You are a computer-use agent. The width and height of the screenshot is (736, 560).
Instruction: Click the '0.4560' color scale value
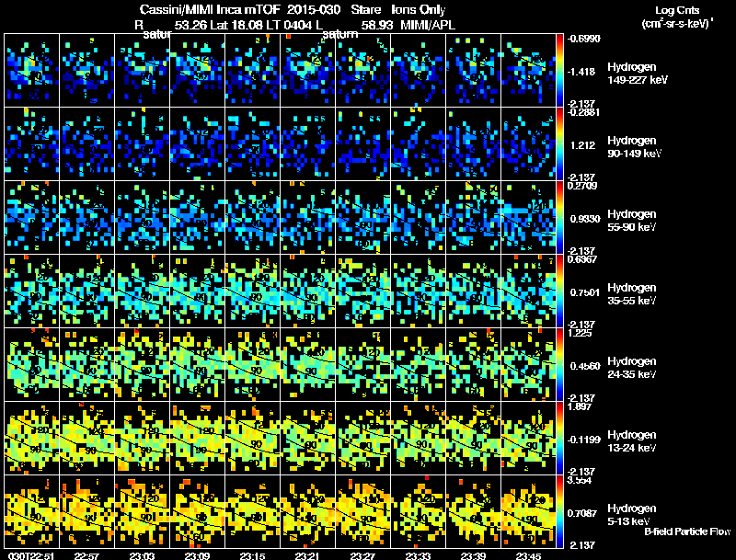[584, 366]
